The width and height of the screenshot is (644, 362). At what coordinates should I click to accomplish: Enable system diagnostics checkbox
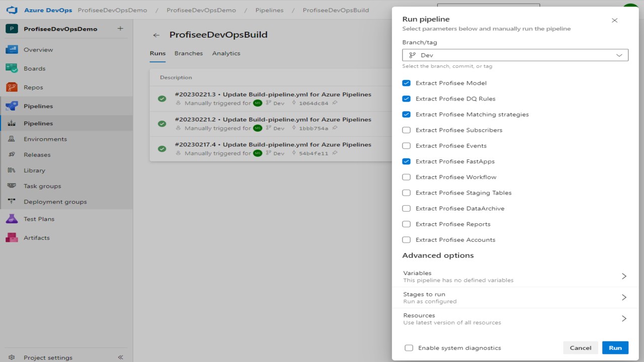409,348
